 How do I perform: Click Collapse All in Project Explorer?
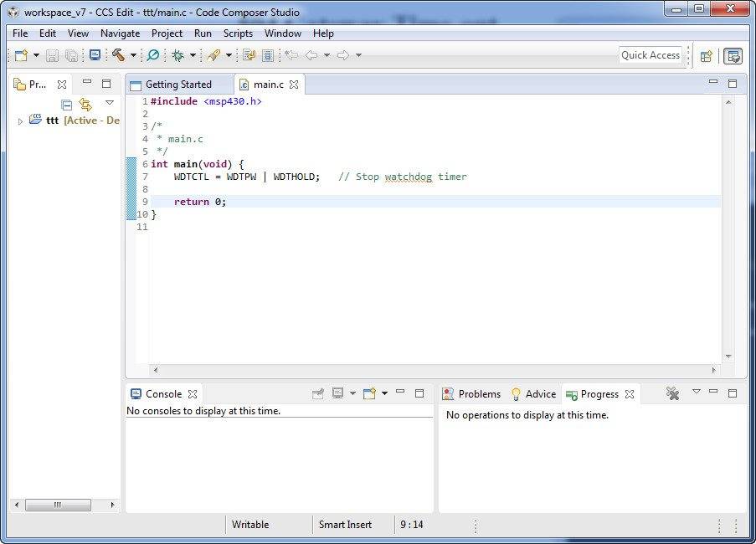pos(67,104)
